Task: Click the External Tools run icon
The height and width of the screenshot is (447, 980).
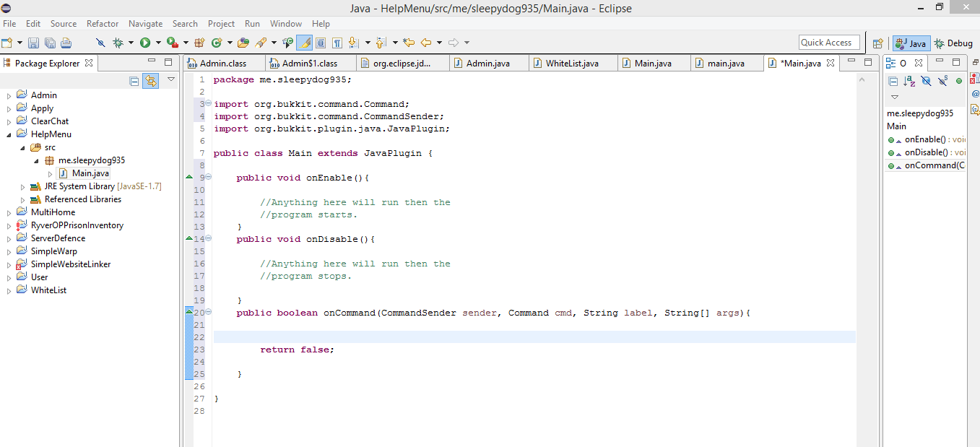Action: [x=172, y=43]
